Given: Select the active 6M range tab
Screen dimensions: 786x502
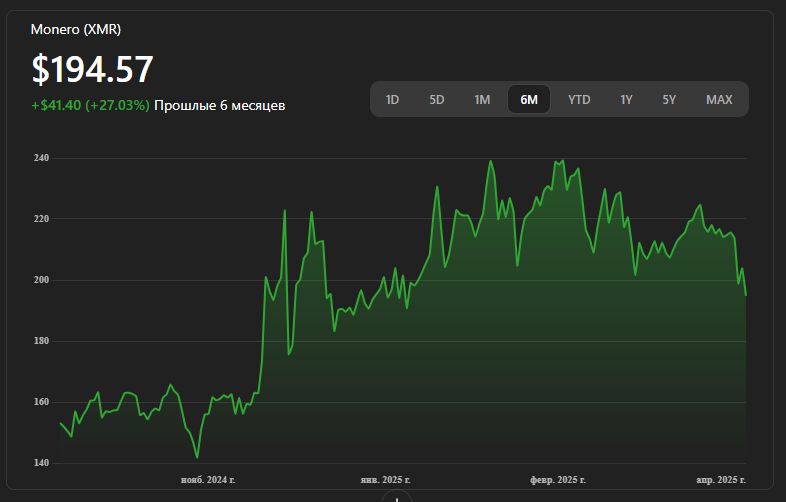Looking at the screenshot, I should click(x=529, y=99).
